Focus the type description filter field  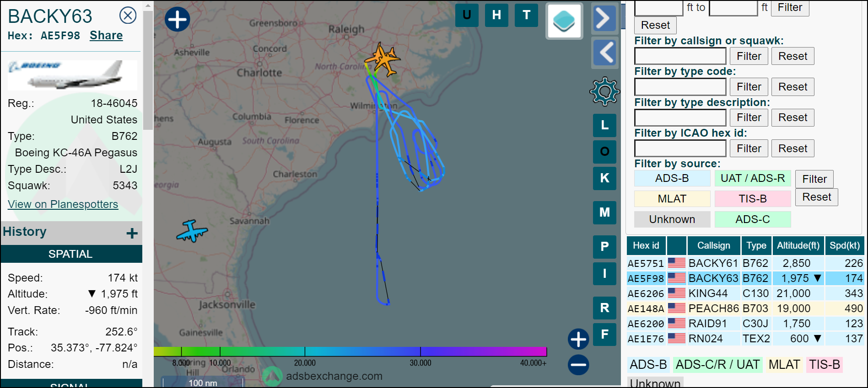click(x=680, y=117)
